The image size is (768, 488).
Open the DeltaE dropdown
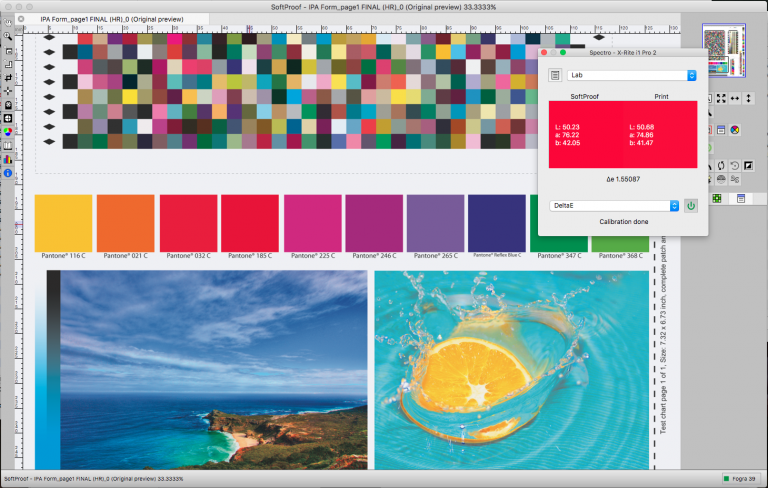tap(614, 206)
